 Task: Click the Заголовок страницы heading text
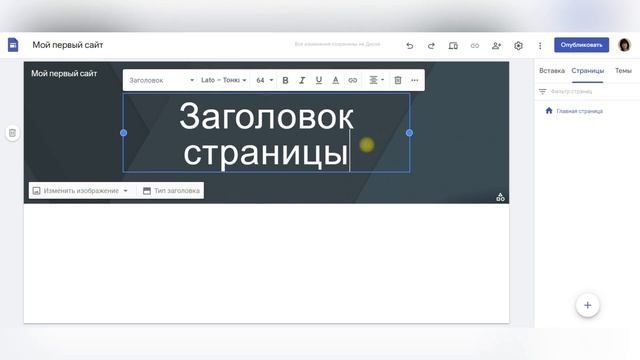tap(266, 134)
